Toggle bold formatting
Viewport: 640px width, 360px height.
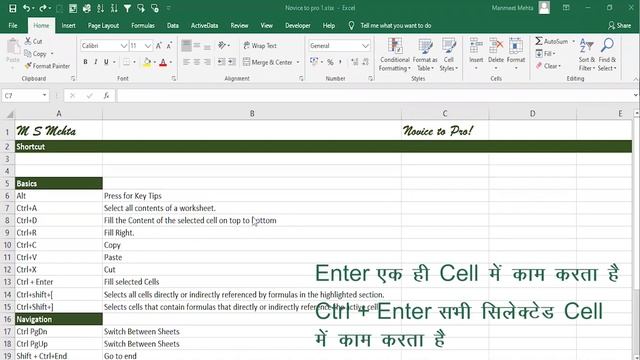tap(85, 62)
